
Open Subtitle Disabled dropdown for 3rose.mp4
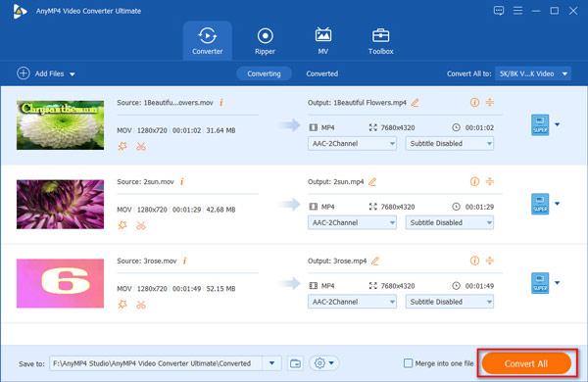pos(449,302)
